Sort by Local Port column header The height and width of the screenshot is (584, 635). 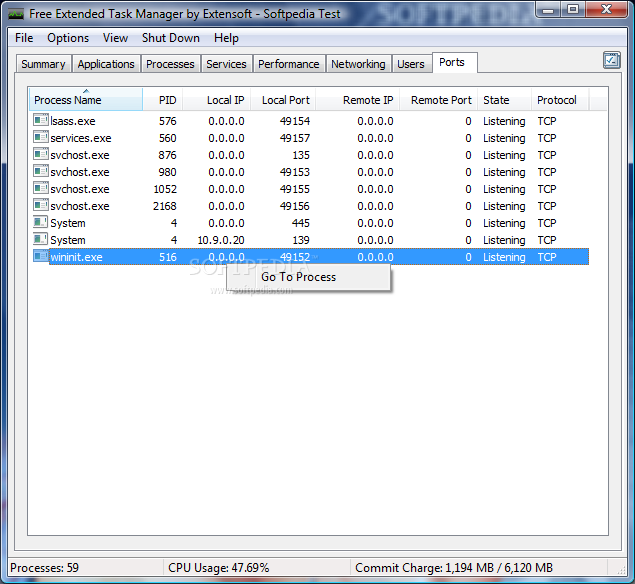(x=283, y=100)
